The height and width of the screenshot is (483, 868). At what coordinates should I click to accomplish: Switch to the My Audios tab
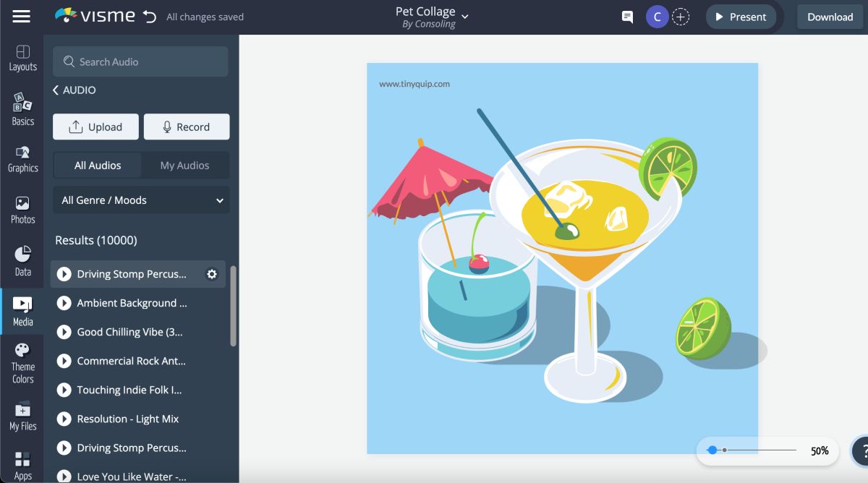[184, 166]
